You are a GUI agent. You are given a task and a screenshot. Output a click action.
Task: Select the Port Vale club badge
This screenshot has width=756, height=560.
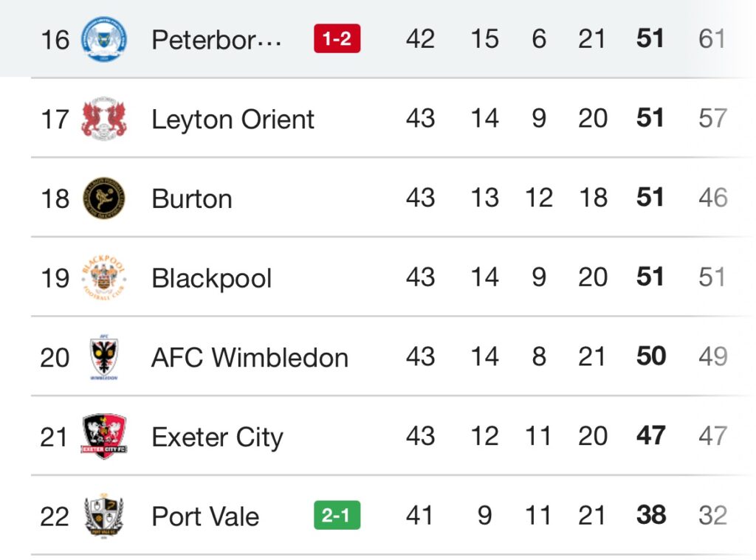coord(103,516)
